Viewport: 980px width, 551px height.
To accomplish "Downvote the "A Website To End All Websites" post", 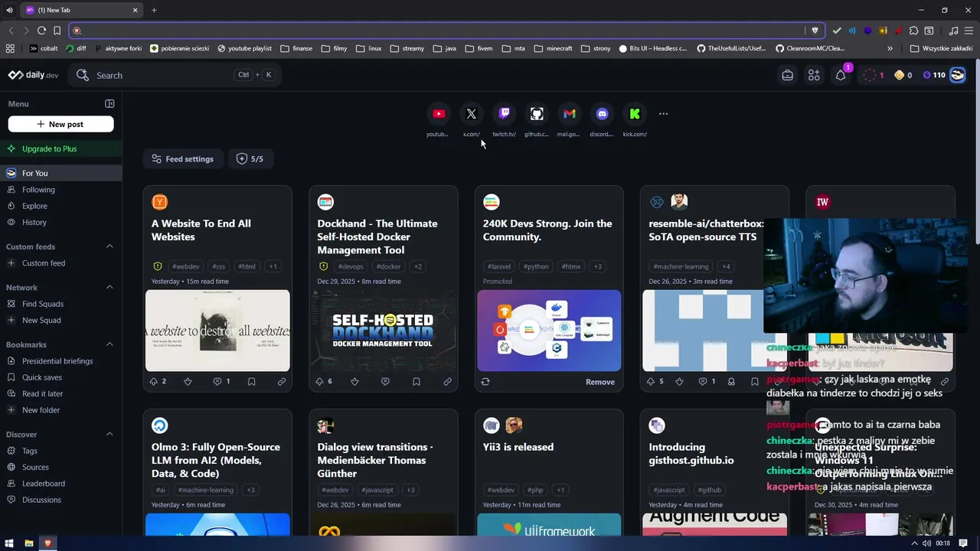I will click(x=188, y=381).
